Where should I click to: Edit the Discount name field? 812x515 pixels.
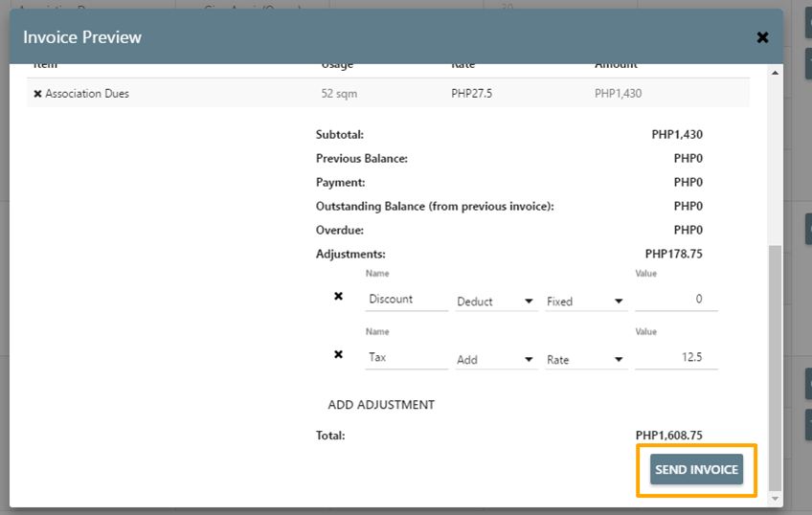407,300
